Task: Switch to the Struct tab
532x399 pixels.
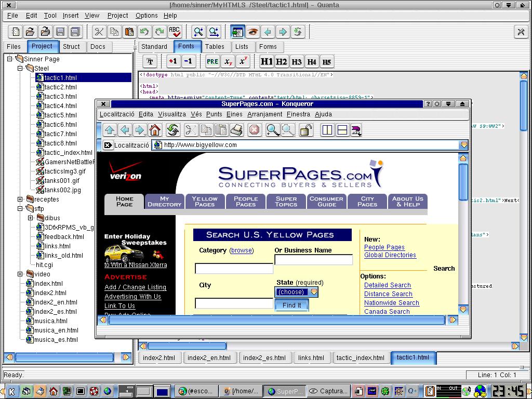Action: coord(71,46)
